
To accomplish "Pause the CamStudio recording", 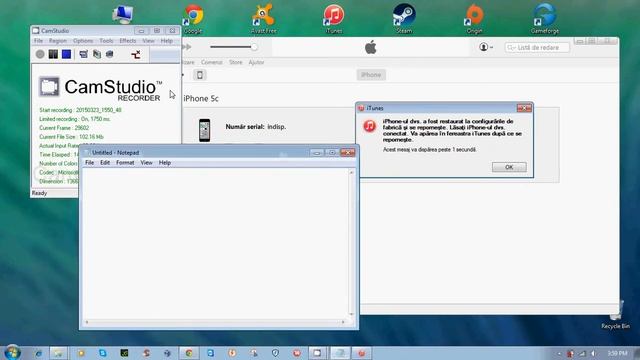I will (x=53, y=54).
